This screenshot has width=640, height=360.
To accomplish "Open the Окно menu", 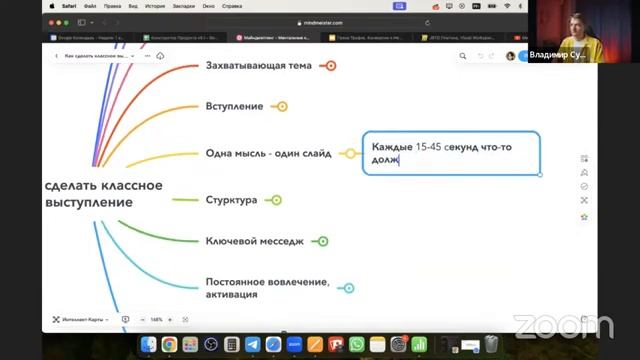I will [x=209, y=6].
